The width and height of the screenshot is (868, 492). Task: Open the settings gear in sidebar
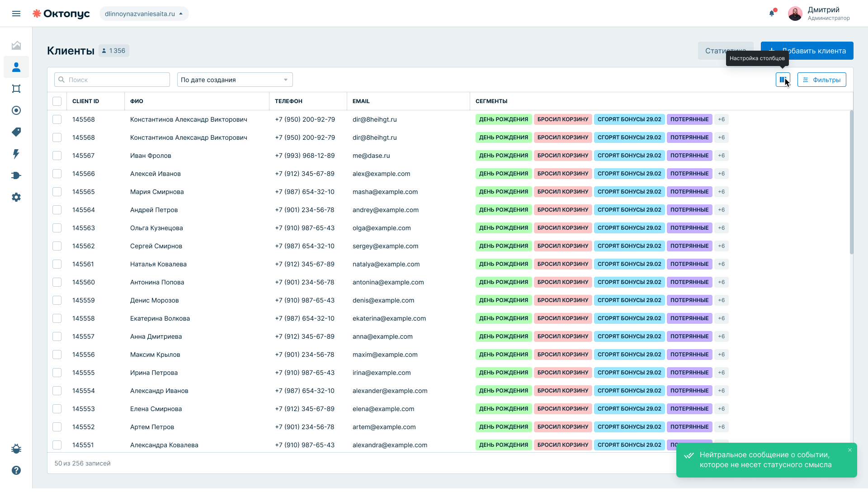pyautogui.click(x=16, y=197)
